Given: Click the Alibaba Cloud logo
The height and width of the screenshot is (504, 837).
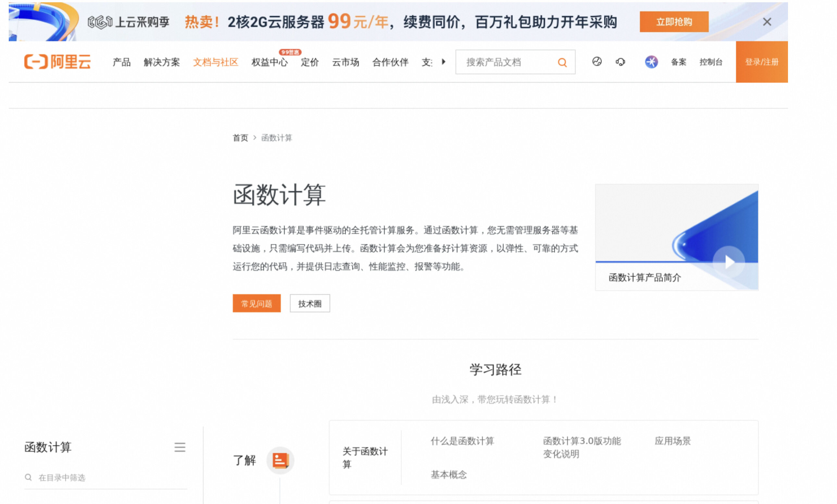Looking at the screenshot, I should pos(57,62).
